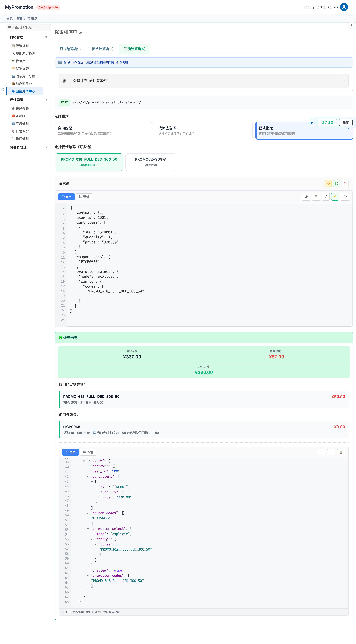356x644 pixels.
Task: Click the POST endpoint path text
Action: (x=107, y=102)
